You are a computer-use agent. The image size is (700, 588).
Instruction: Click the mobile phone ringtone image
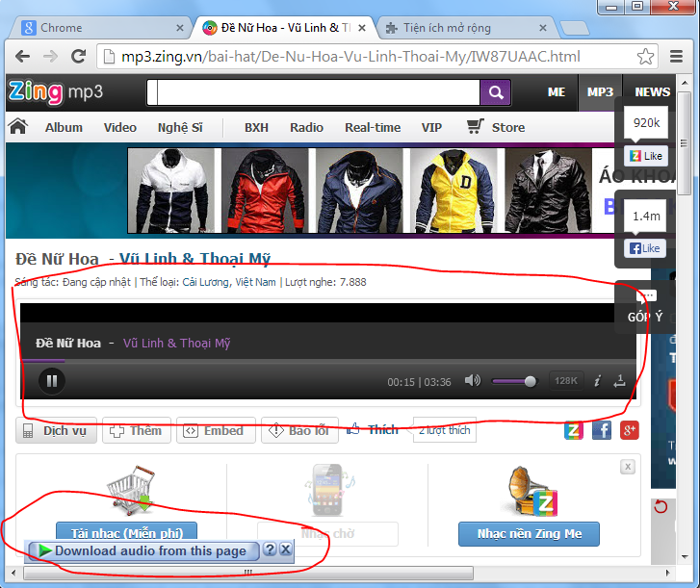coord(328,491)
